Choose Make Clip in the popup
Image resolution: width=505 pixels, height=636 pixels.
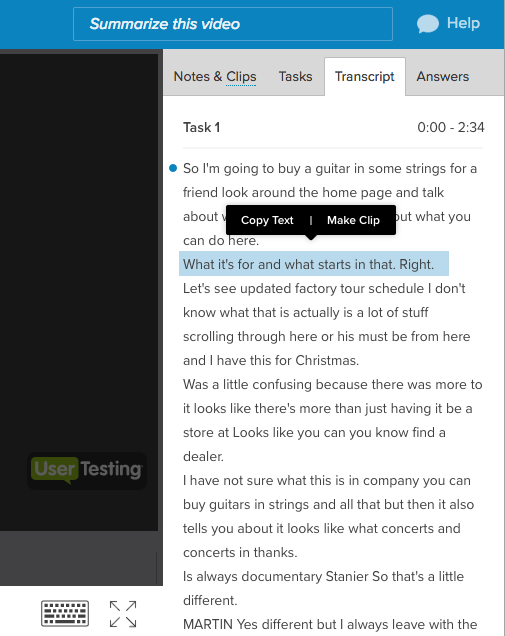[353, 220]
